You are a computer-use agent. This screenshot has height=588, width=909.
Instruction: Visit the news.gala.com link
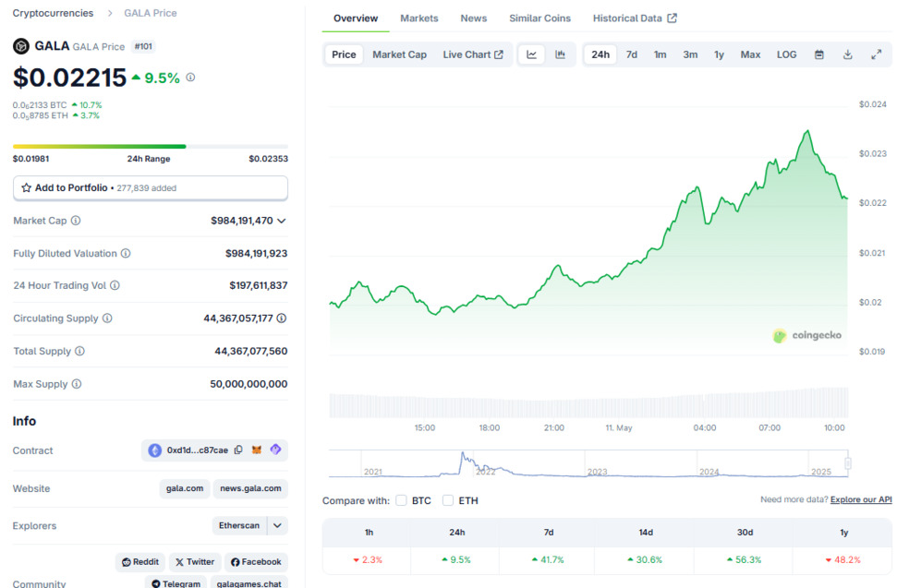click(250, 488)
